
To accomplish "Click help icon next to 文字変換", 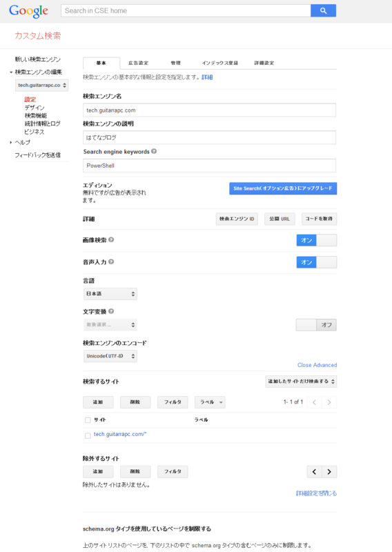I will click(111, 311).
